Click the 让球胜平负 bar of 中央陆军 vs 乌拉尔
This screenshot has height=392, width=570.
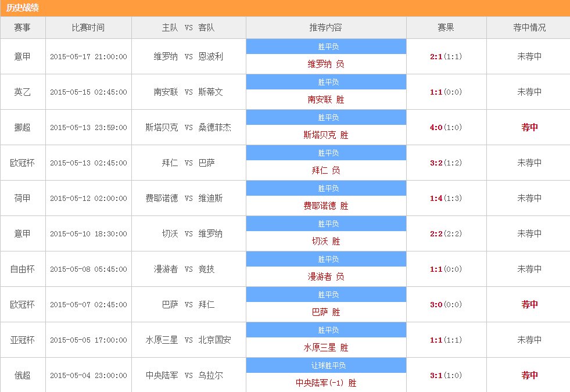pyautogui.click(x=327, y=365)
